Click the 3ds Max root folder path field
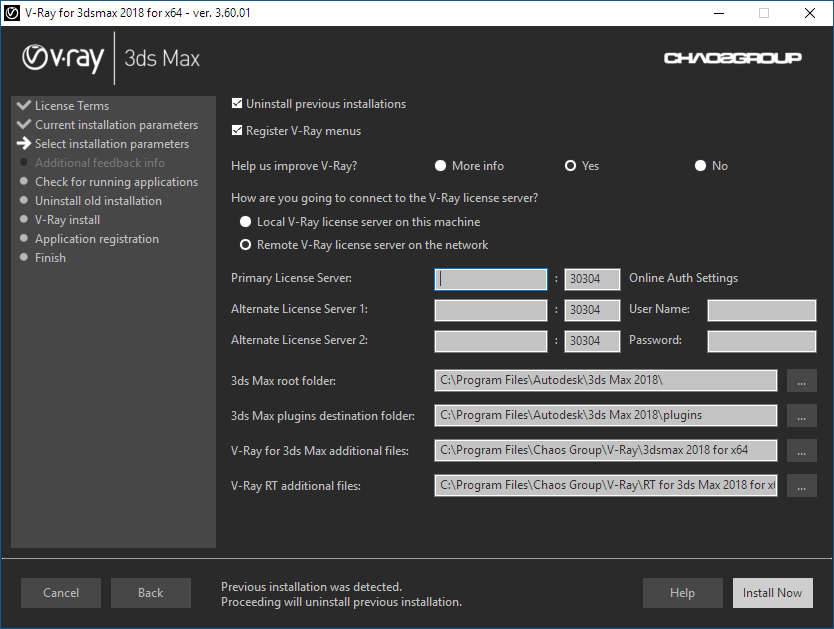The height and width of the screenshot is (629, 834). pyautogui.click(x=606, y=380)
